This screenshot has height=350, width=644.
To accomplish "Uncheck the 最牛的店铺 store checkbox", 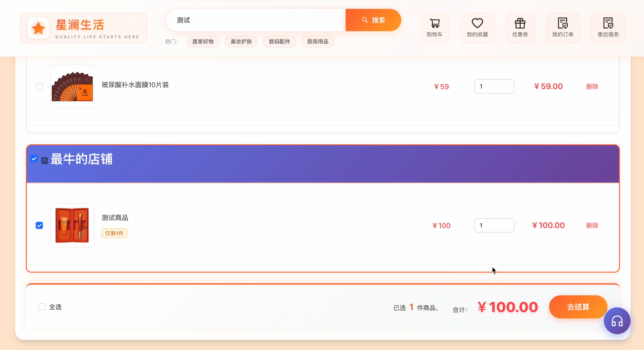I will (34, 159).
